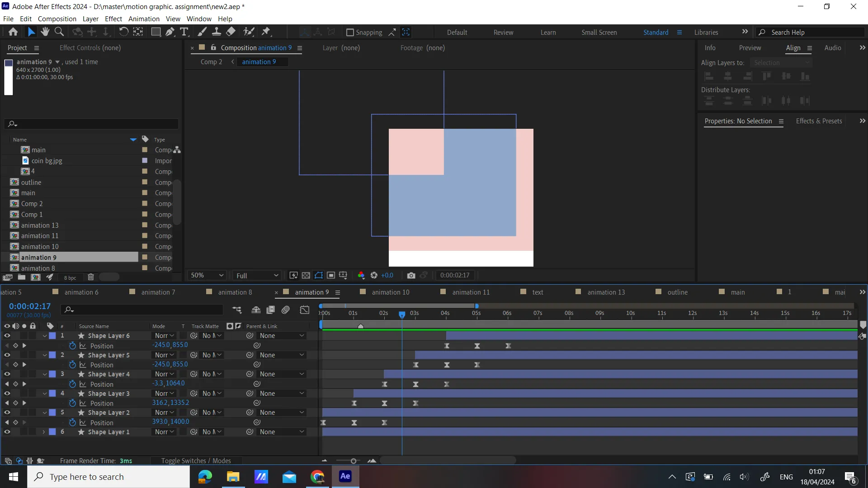The height and width of the screenshot is (488, 868).
Task: Click animation 9 label color swatch in Project
Action: tap(145, 257)
